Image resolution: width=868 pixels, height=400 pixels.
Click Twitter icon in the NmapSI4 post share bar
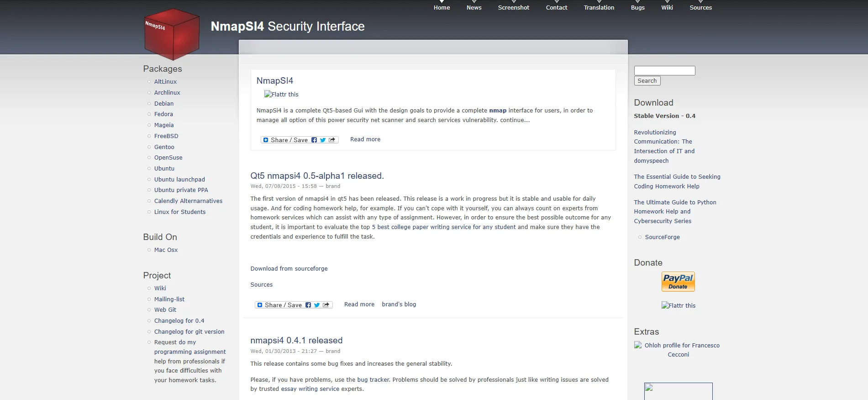323,140
